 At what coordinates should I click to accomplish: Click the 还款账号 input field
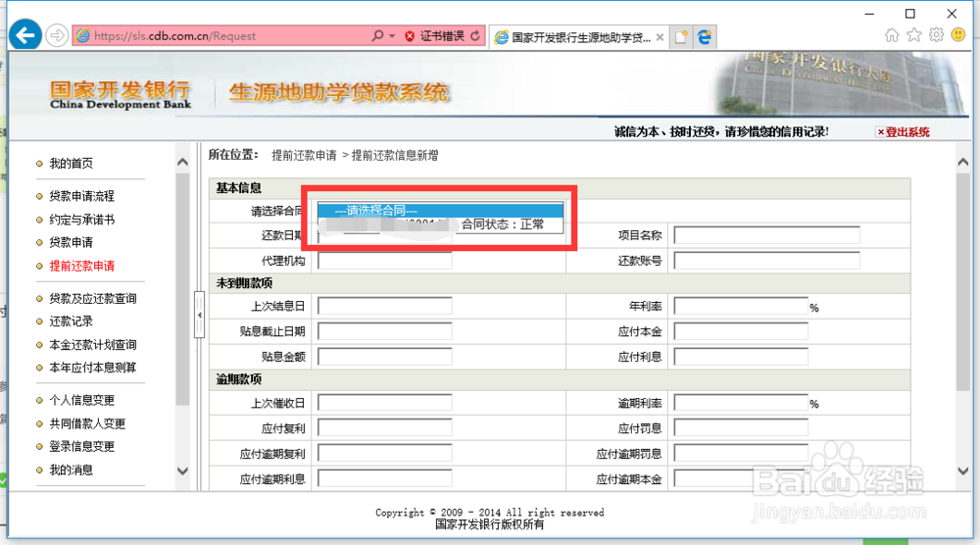tap(767, 261)
